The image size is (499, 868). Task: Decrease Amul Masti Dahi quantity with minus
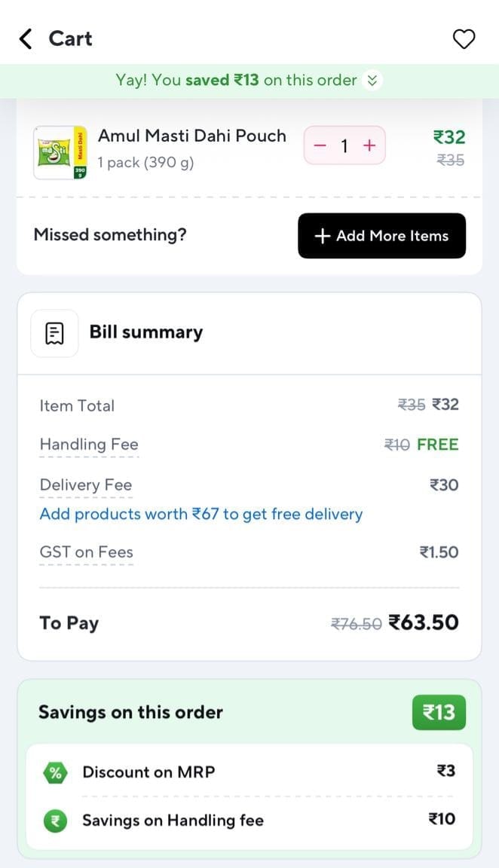[320, 145]
